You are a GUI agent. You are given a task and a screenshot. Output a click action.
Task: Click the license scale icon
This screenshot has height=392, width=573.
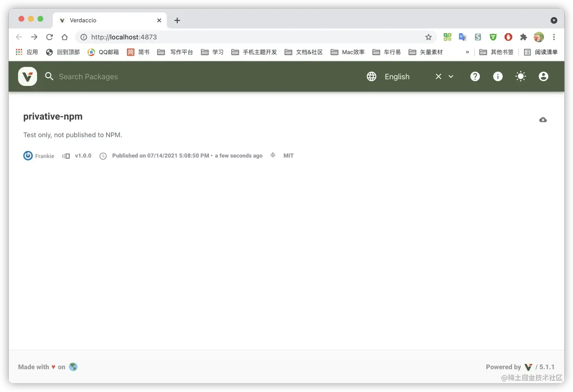pyautogui.click(x=273, y=155)
